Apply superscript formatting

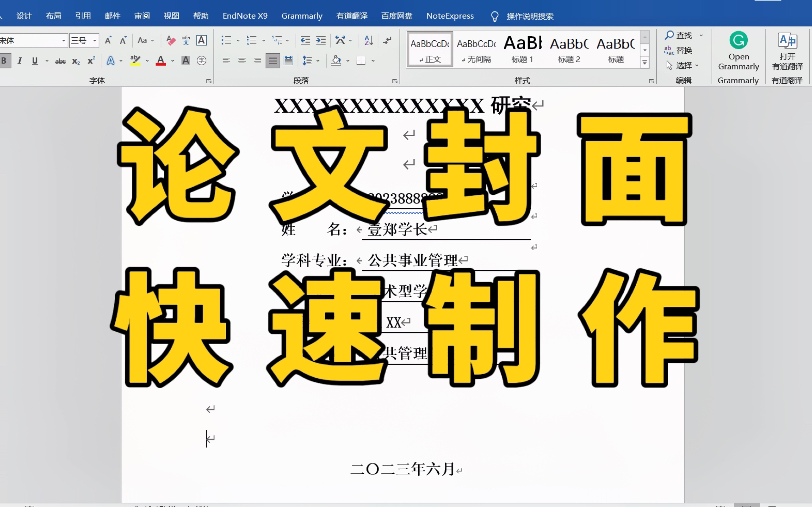90,60
